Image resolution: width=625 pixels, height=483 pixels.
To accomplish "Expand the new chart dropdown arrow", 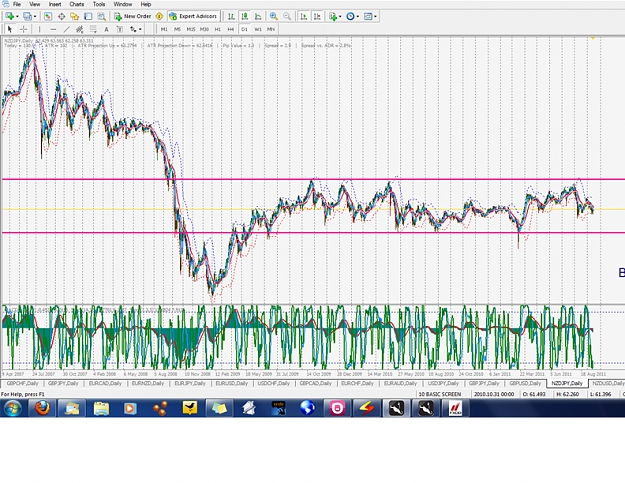I will click(x=17, y=16).
